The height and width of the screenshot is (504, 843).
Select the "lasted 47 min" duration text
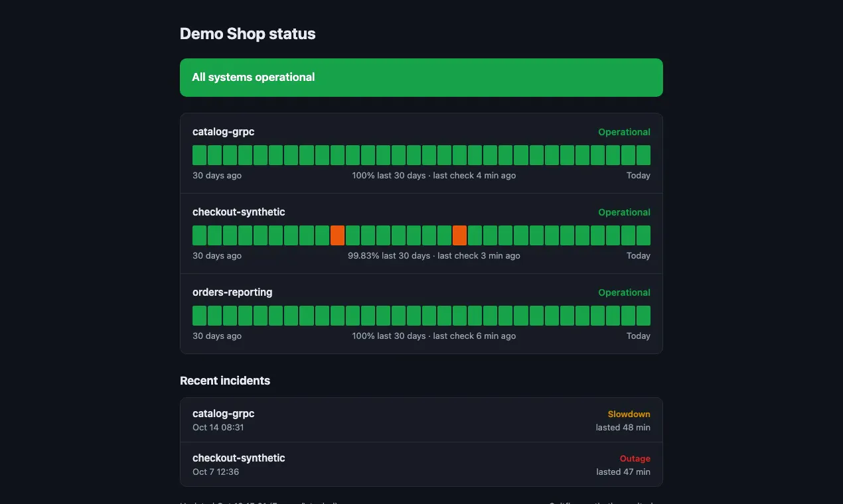623,472
